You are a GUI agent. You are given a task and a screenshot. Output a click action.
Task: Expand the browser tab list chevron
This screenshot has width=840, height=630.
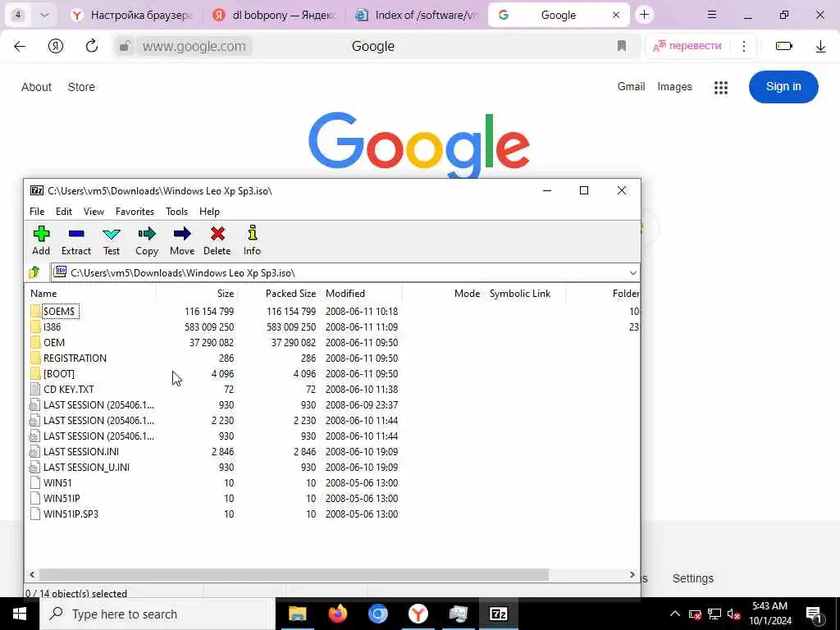tap(44, 15)
